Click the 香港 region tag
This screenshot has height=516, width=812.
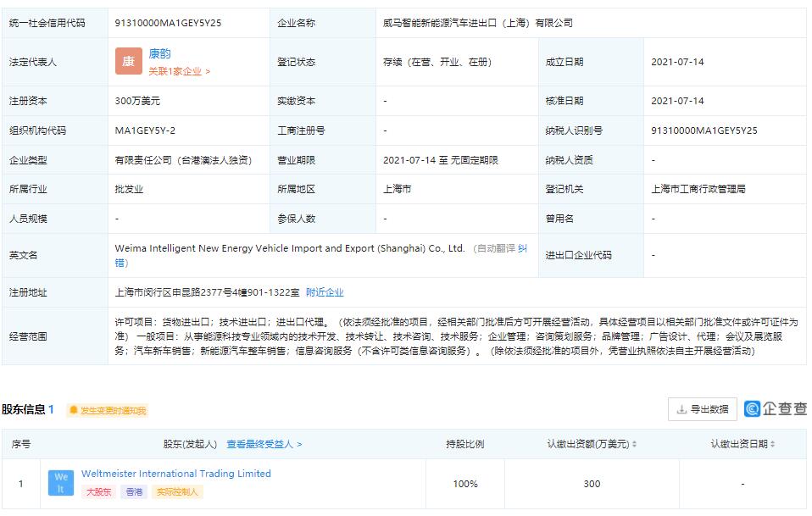[x=134, y=491]
